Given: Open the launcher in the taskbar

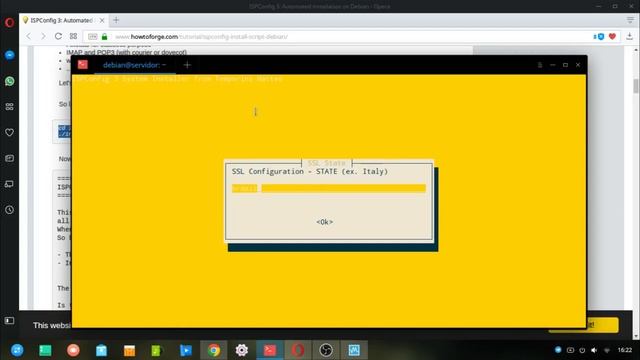Looking at the screenshot, I should pyautogui.click(x=17, y=350).
